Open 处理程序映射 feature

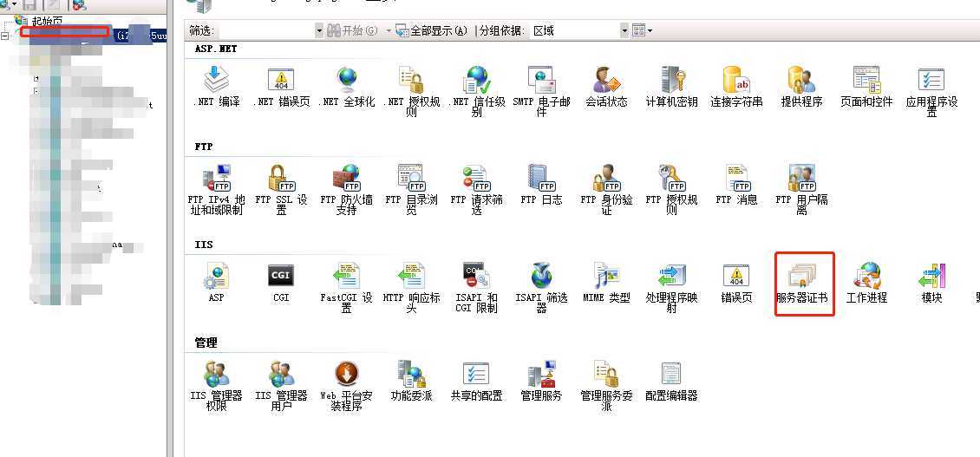pos(672,288)
